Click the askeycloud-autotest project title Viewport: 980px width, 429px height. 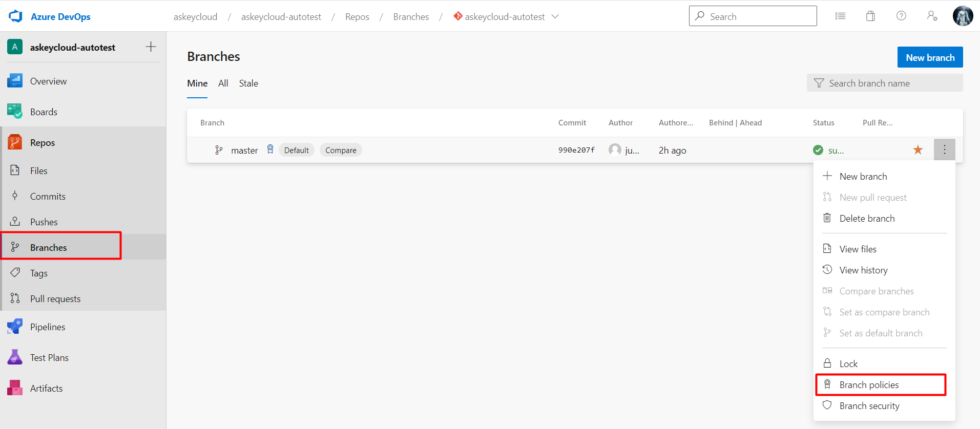73,47
